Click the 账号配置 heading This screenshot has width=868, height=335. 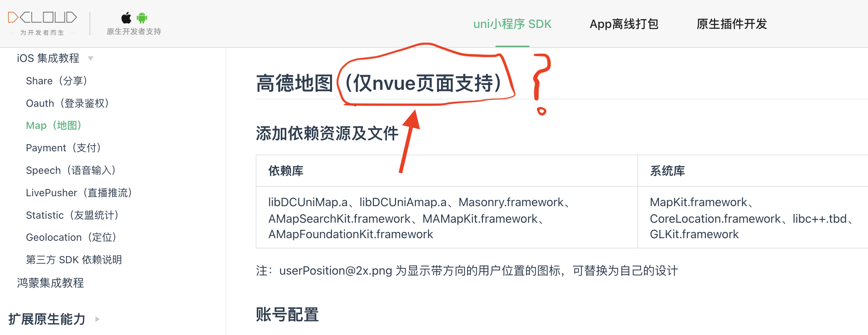pos(287,315)
